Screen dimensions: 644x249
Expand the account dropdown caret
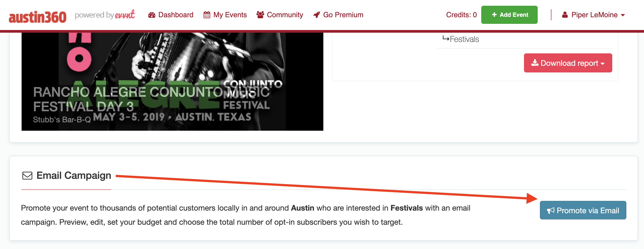click(x=623, y=15)
